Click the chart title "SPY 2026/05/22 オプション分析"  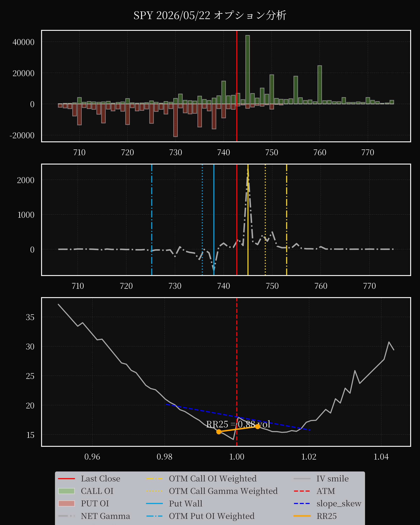(210, 15)
